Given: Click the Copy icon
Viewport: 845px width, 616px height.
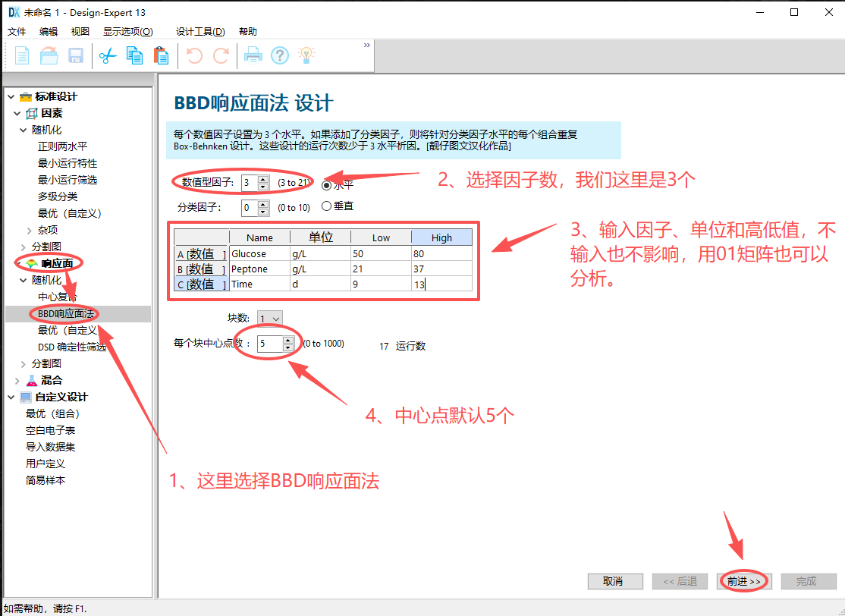Looking at the screenshot, I should [x=134, y=55].
